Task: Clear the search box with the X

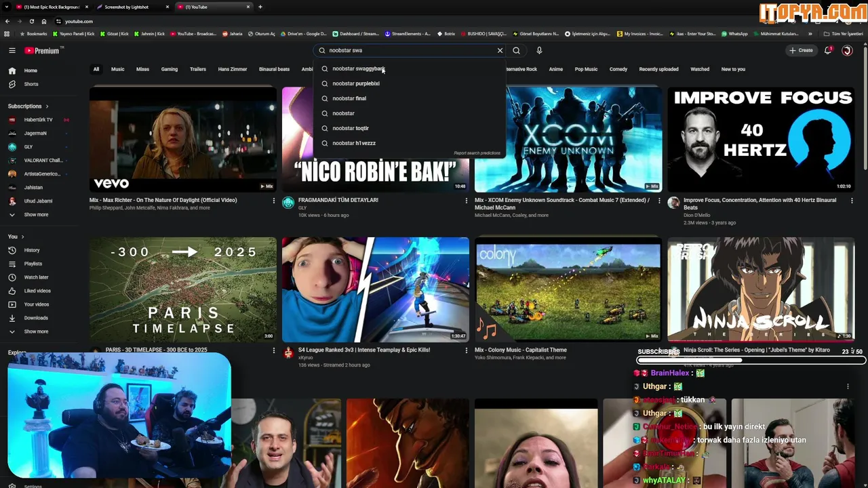Action: coord(500,50)
